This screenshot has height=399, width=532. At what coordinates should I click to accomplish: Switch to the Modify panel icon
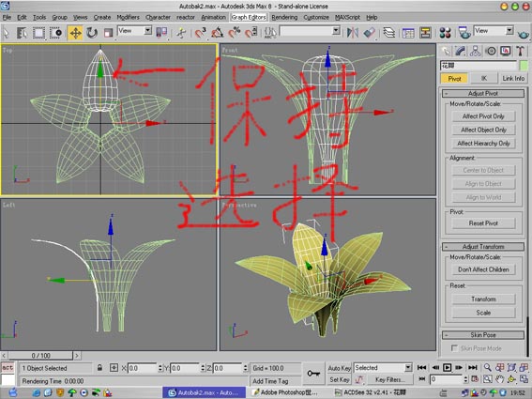[x=460, y=52]
